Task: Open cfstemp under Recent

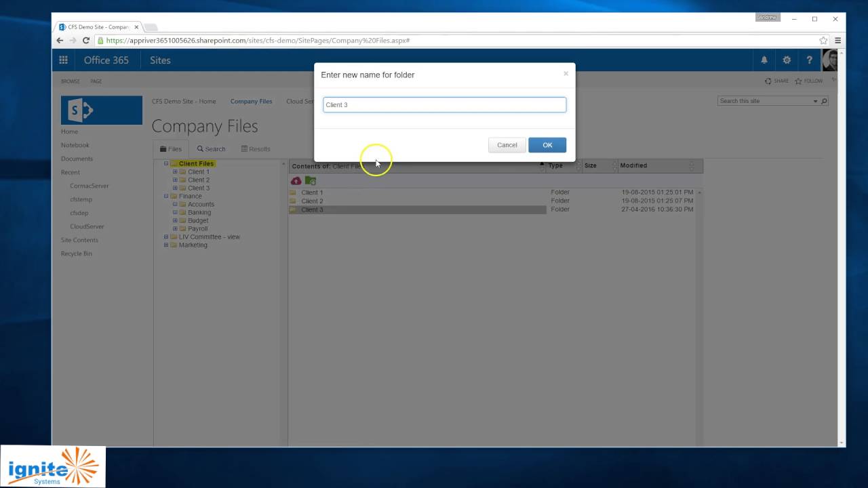Action: tap(81, 199)
